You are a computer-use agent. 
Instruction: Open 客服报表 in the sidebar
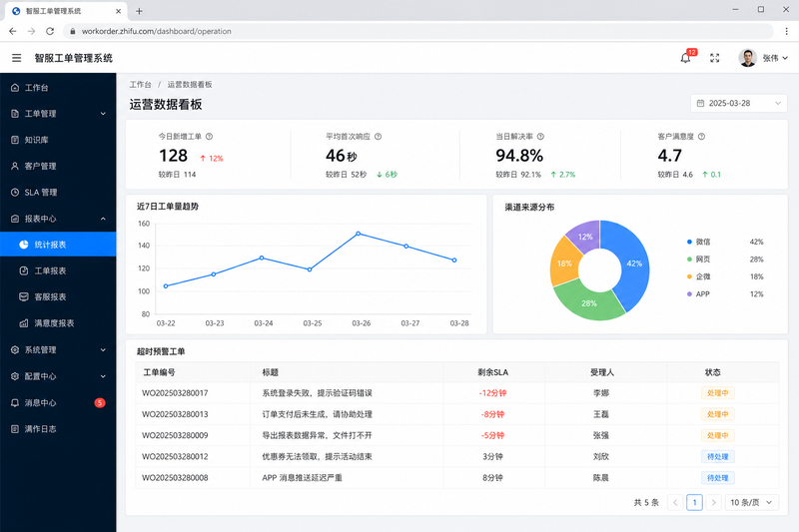coord(58,296)
